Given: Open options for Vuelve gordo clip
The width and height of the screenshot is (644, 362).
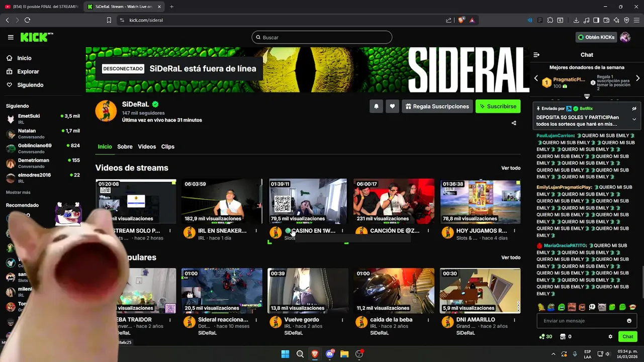Looking at the screenshot, I should [x=342, y=320].
